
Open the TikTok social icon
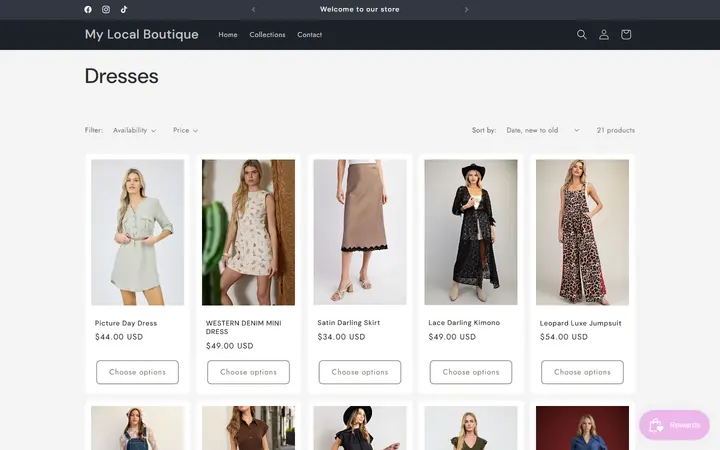coord(124,9)
